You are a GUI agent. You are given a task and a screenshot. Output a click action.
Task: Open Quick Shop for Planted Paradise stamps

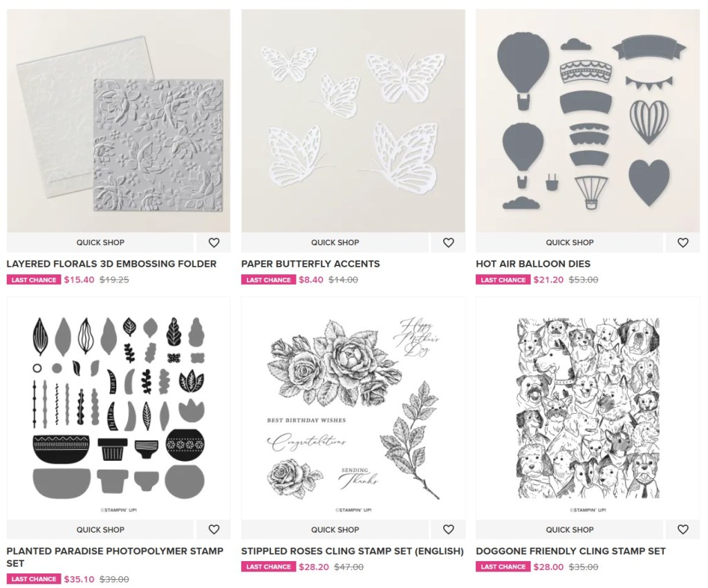click(100, 530)
